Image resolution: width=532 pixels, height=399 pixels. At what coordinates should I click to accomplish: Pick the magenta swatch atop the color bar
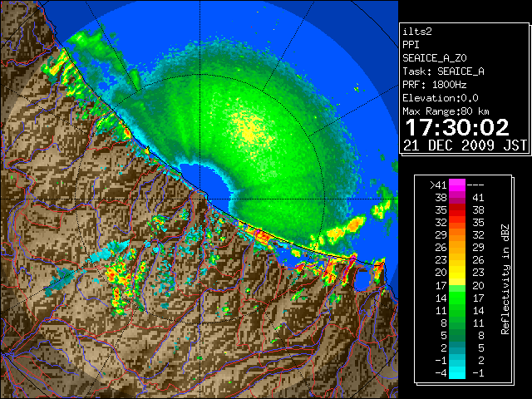[x=457, y=185]
